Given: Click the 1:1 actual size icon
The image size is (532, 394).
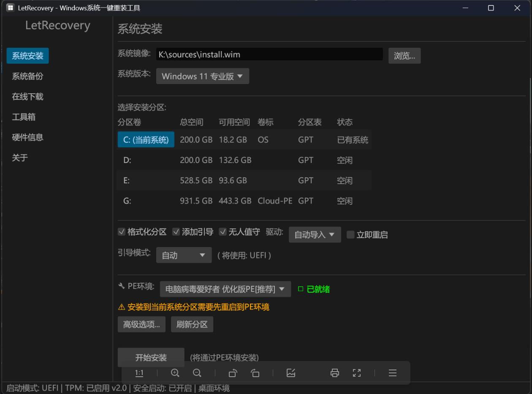Looking at the screenshot, I should coord(139,373).
